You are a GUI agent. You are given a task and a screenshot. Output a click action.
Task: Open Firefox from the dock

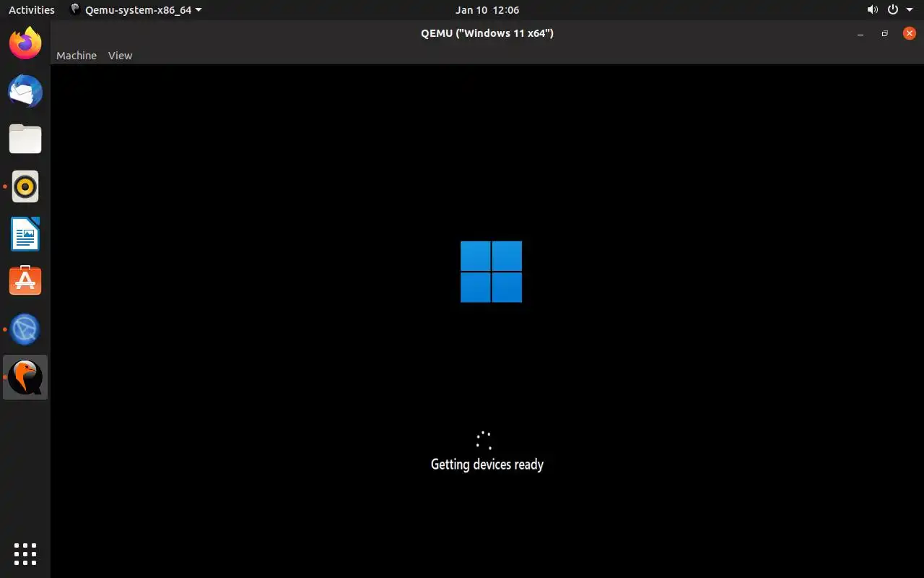tap(25, 43)
